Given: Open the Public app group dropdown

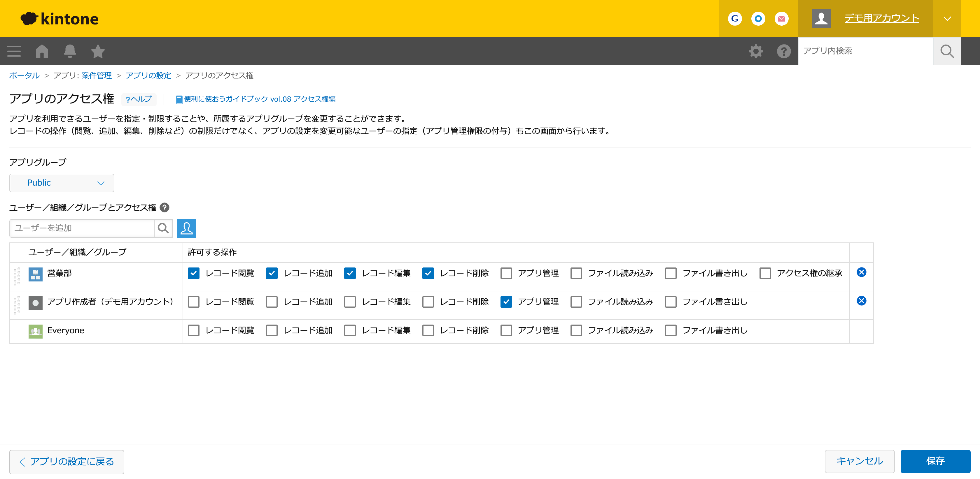Looking at the screenshot, I should pos(62,183).
